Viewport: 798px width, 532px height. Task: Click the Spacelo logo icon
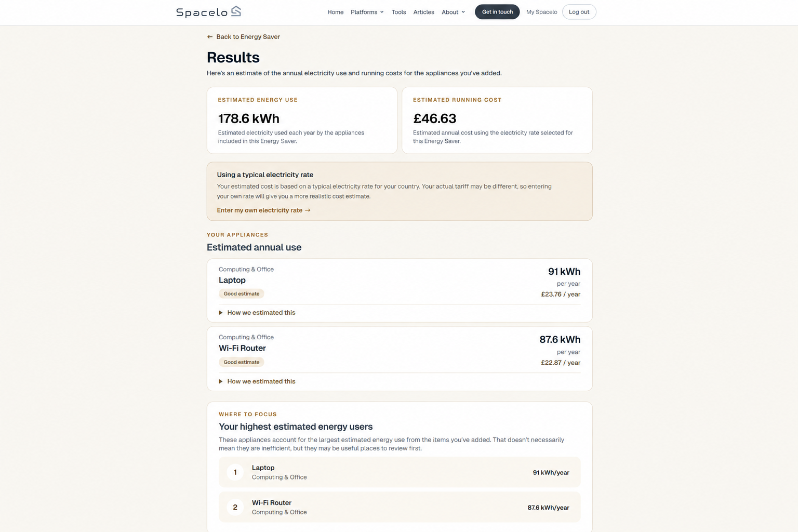pos(236,11)
